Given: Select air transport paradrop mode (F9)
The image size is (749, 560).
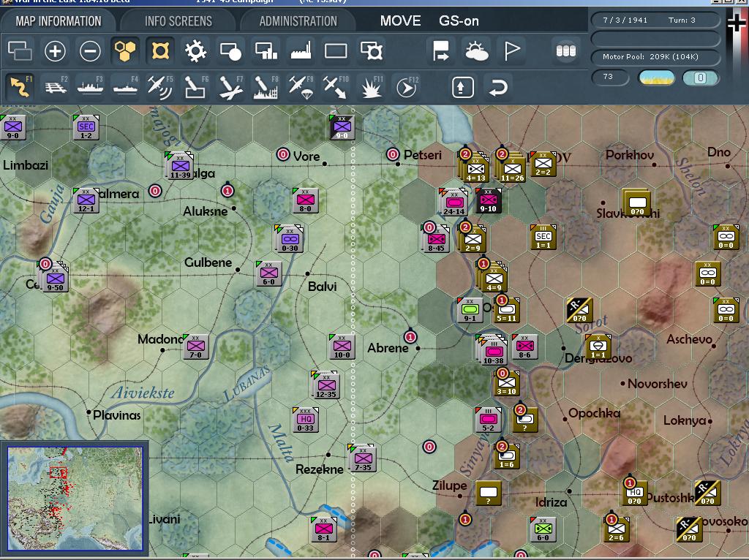Looking at the screenshot, I should [x=301, y=87].
